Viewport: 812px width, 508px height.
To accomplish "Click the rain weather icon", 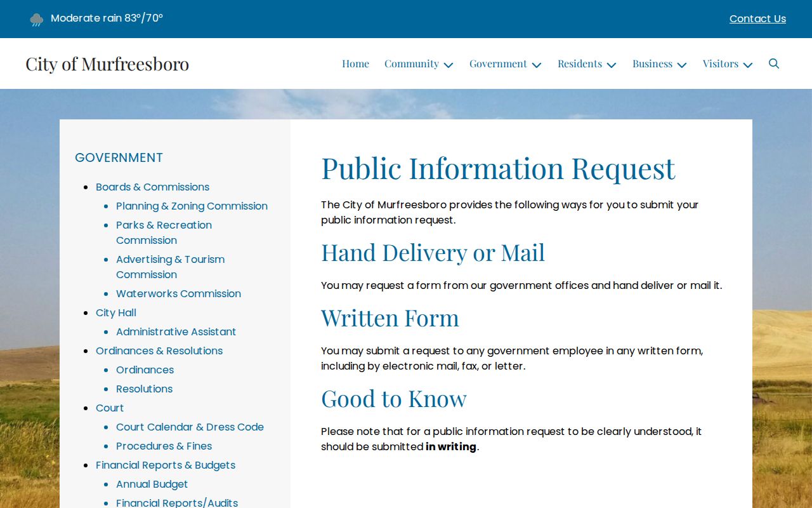I will [37, 20].
